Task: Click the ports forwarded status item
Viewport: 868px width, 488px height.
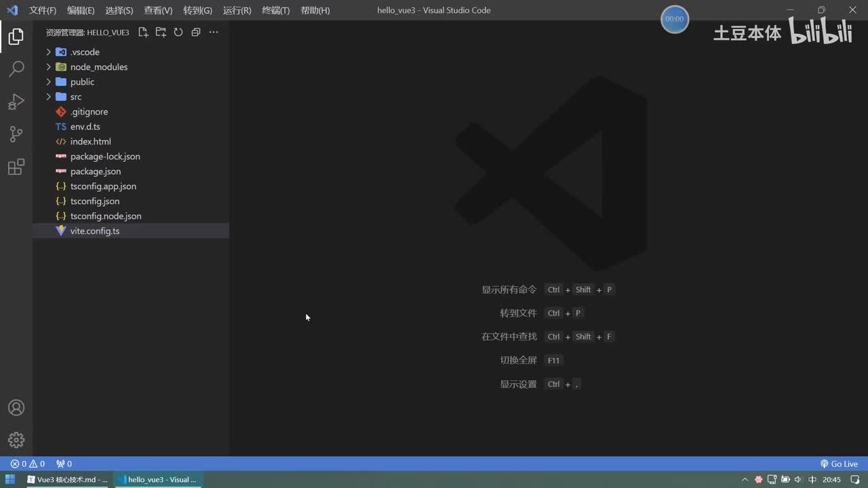Action: point(64,464)
